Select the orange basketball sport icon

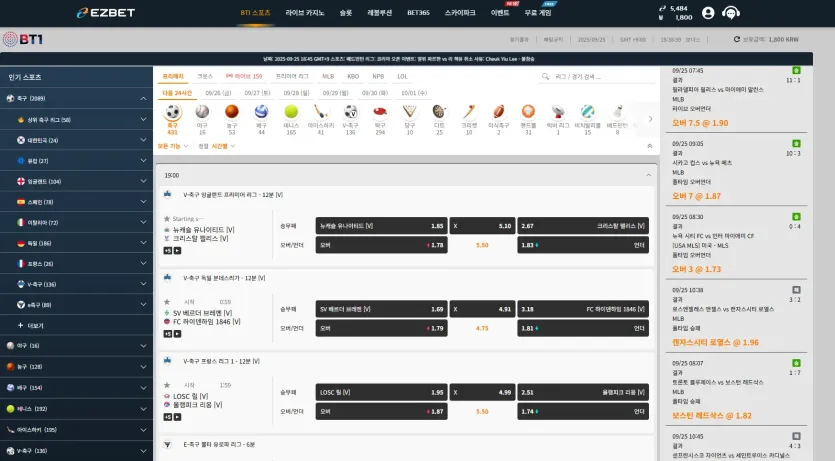[x=232, y=111]
